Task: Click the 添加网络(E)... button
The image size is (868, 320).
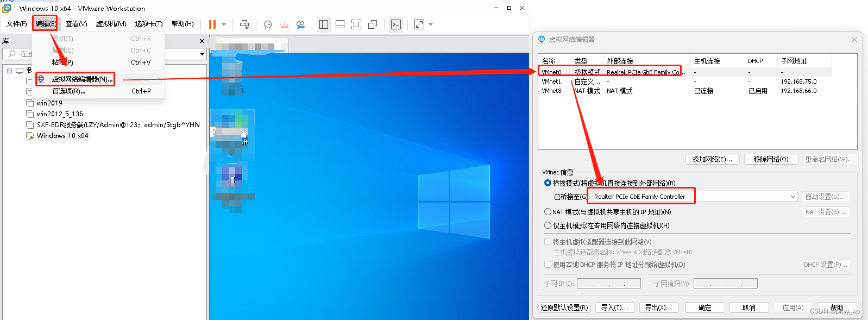Action: [712, 159]
